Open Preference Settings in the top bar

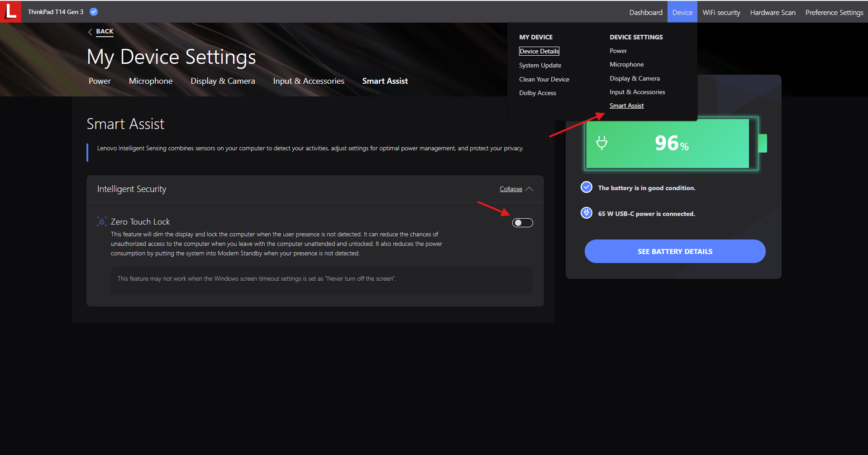(834, 12)
